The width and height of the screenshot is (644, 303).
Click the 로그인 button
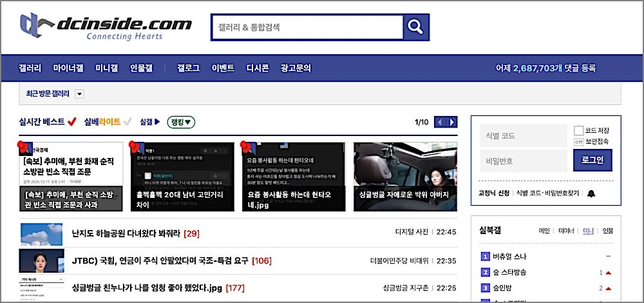click(x=592, y=161)
